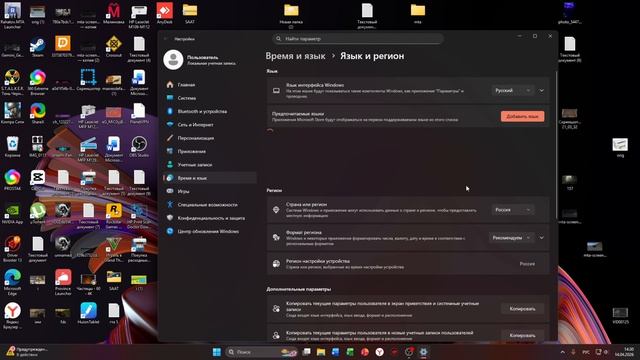Open the Россия country dropdown
This screenshot has height=360, width=640.
(513, 209)
